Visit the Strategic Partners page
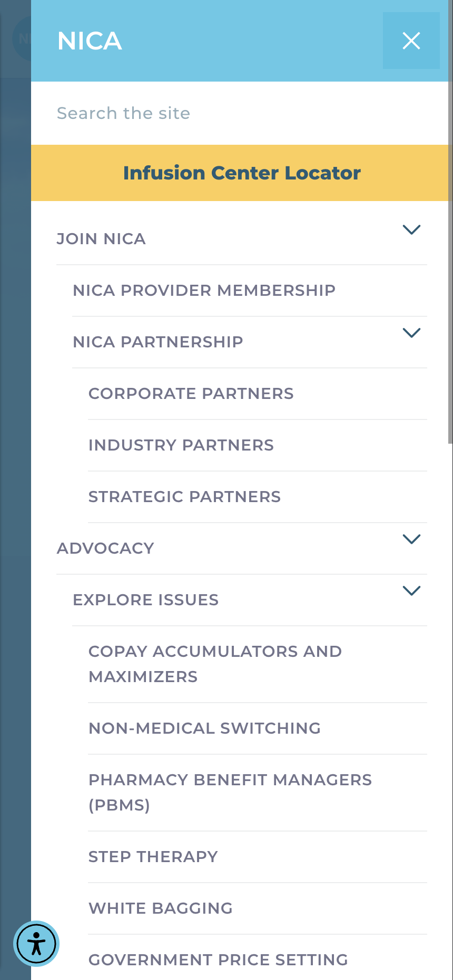Viewport: 453px width, 980px height. tap(184, 497)
